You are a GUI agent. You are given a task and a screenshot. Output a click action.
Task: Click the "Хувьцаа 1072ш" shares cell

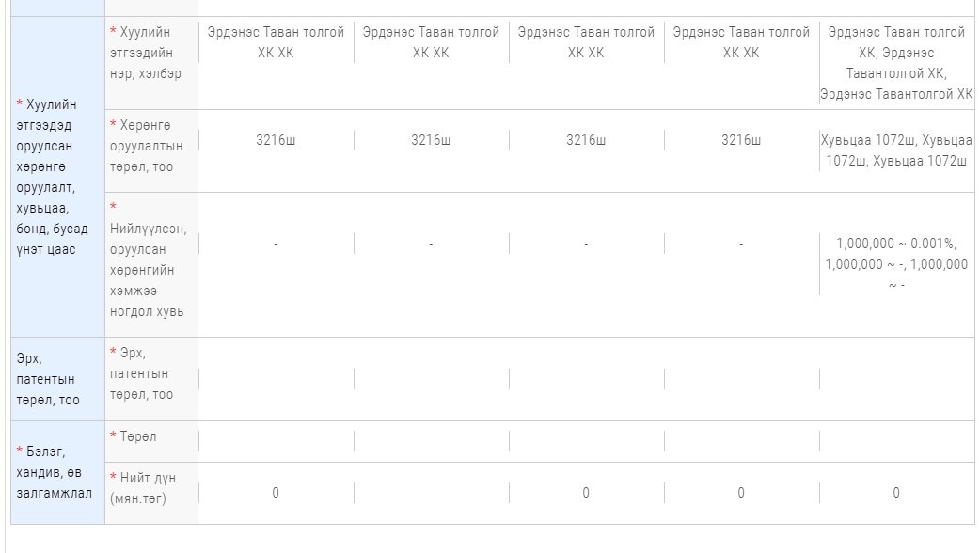coord(896,150)
